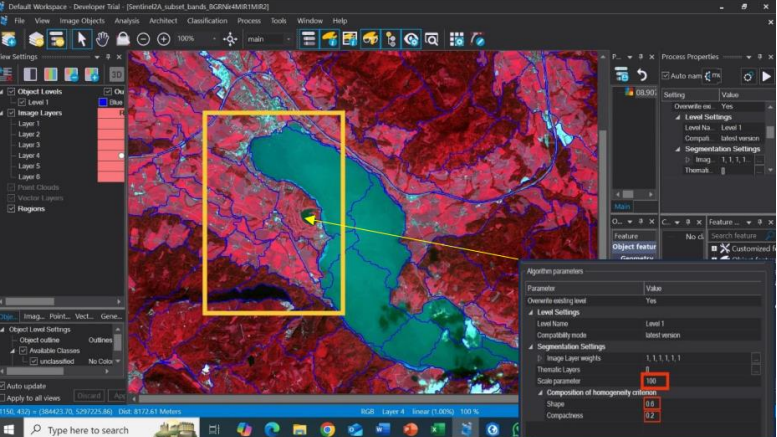Expand the Customized features node

(714, 249)
